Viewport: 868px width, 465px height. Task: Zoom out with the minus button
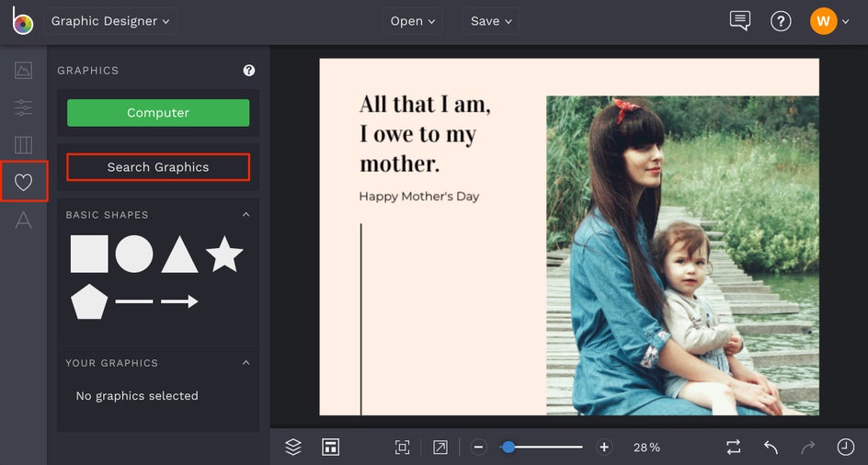click(x=479, y=448)
